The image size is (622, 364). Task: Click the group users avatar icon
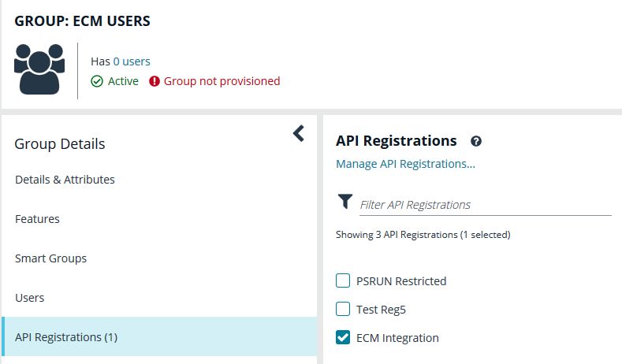39,69
